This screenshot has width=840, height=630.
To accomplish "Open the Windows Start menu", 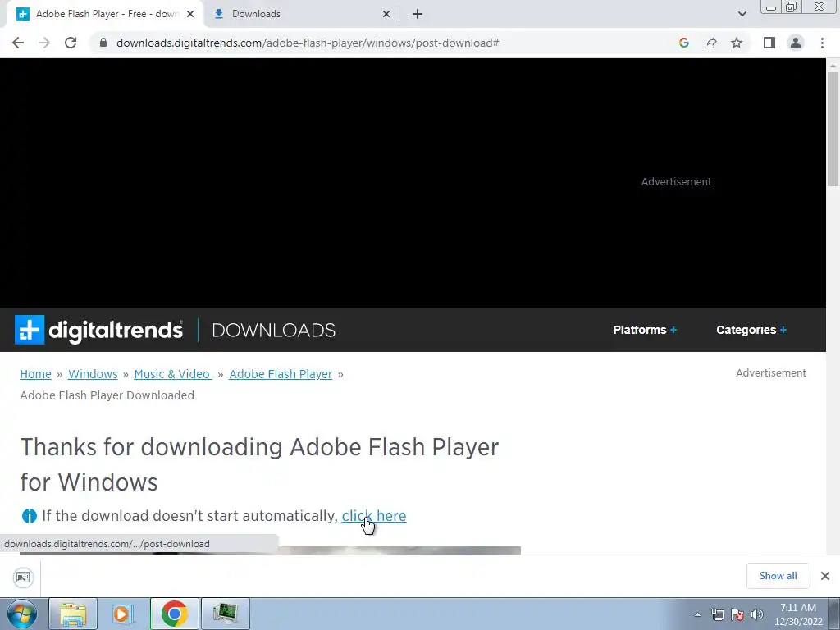I will coord(21,614).
